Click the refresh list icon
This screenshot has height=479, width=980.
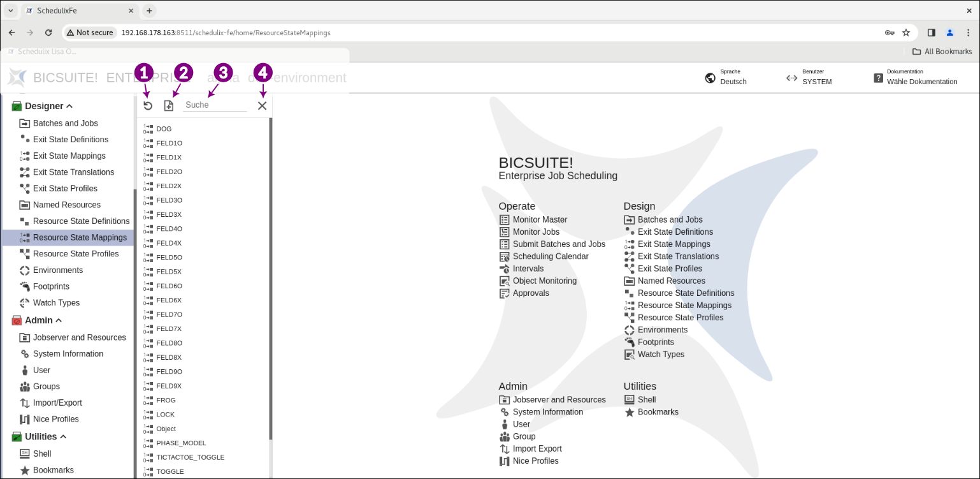tap(148, 106)
